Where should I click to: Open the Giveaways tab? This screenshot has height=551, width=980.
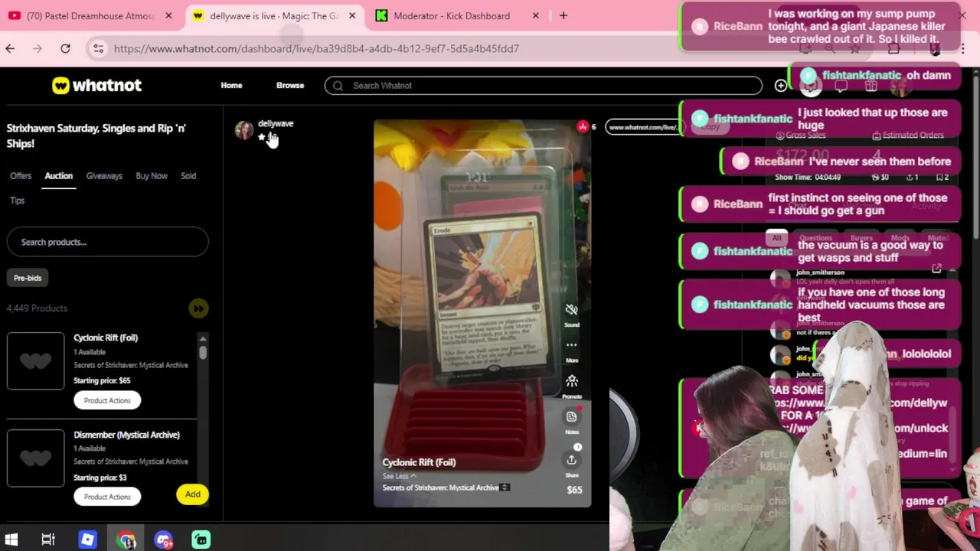point(104,176)
